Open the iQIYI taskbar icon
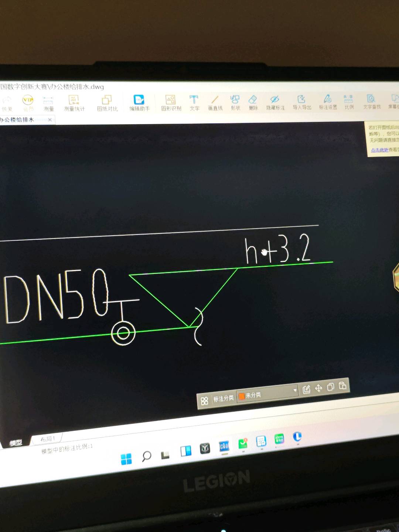 point(279,439)
